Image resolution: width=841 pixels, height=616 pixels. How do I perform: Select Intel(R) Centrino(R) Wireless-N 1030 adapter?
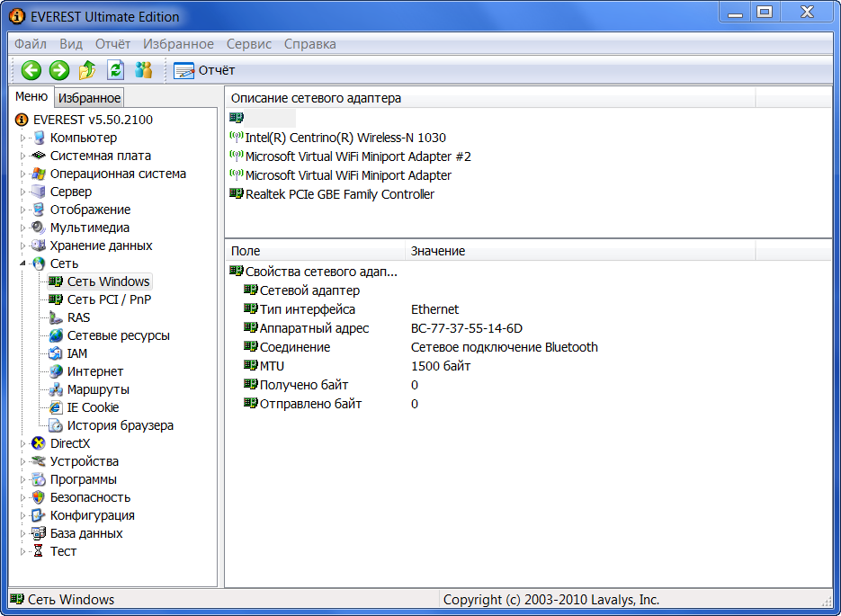click(x=345, y=138)
